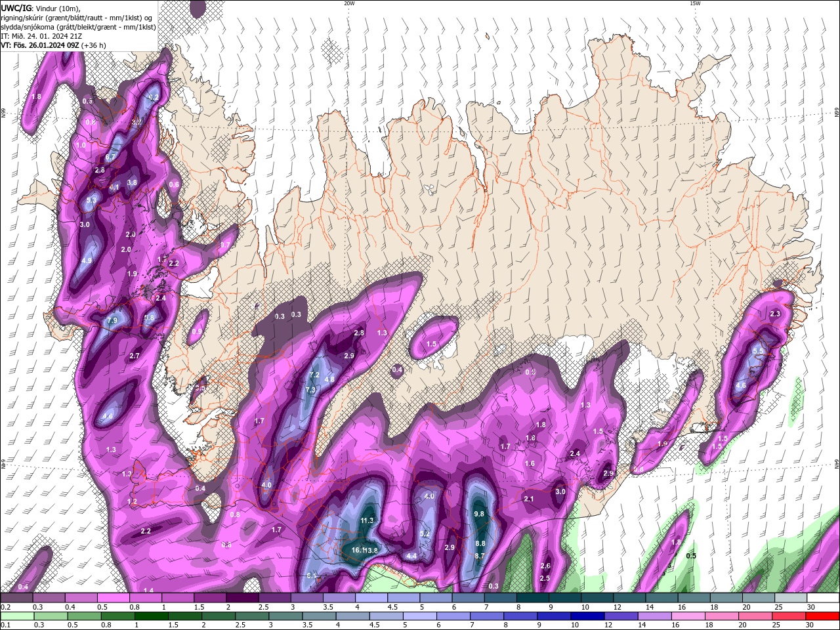
Task: Click the 3.8 precipitation value on the map
Action: coord(132,182)
